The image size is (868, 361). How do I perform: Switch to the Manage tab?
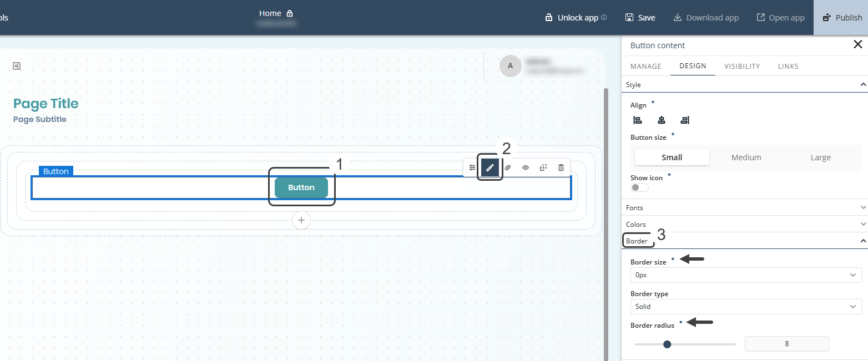pos(645,67)
